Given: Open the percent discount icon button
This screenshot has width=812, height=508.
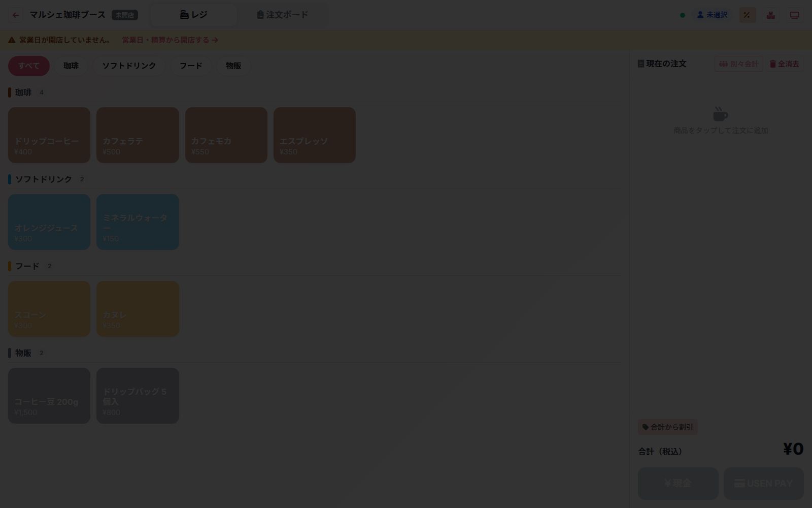Looking at the screenshot, I should click(747, 15).
